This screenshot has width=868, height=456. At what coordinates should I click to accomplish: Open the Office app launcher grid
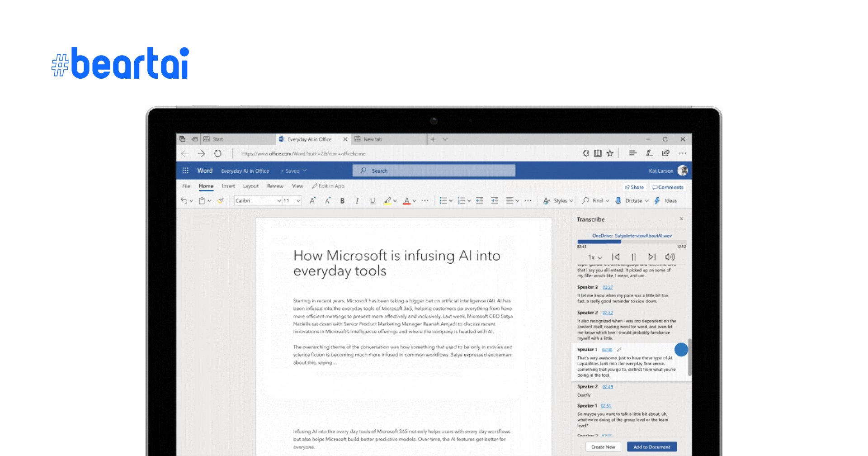point(185,171)
